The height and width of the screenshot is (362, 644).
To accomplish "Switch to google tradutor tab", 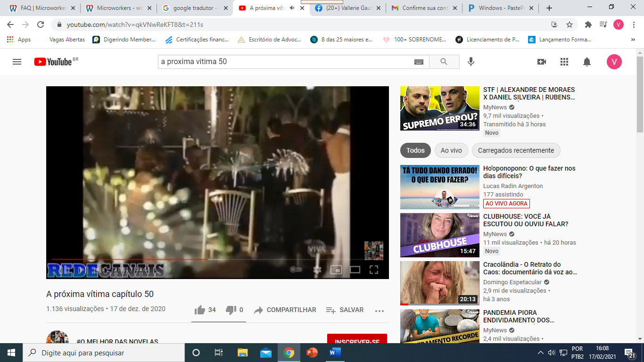I will point(195,8).
